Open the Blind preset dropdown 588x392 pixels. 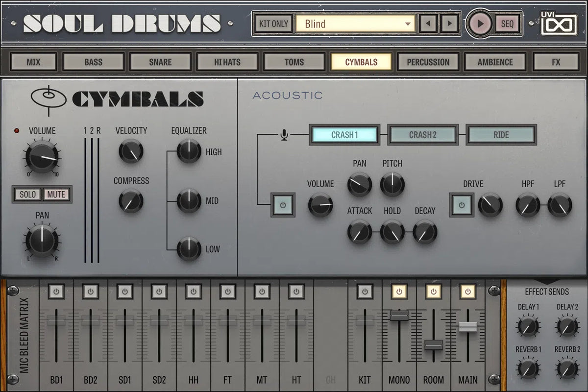355,23
